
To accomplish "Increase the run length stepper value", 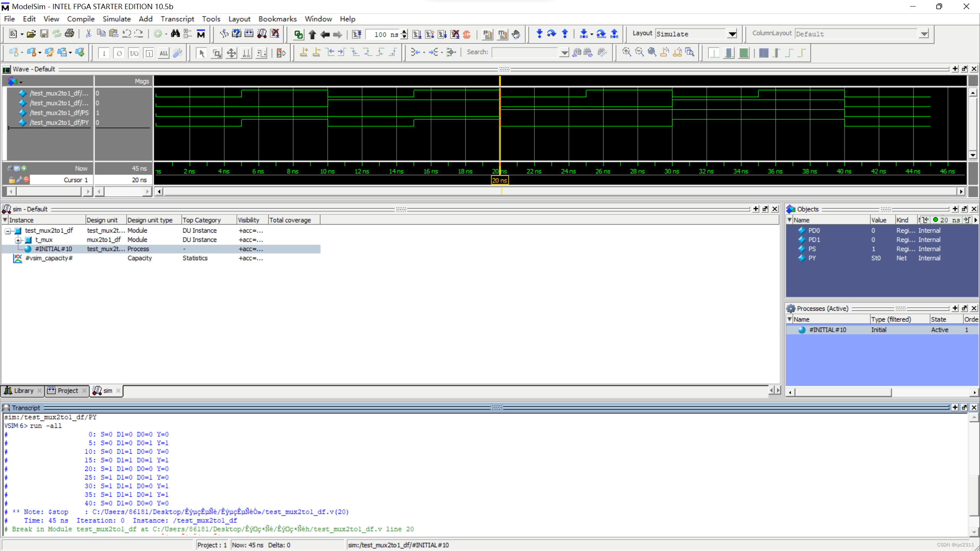I will pyautogui.click(x=404, y=32).
